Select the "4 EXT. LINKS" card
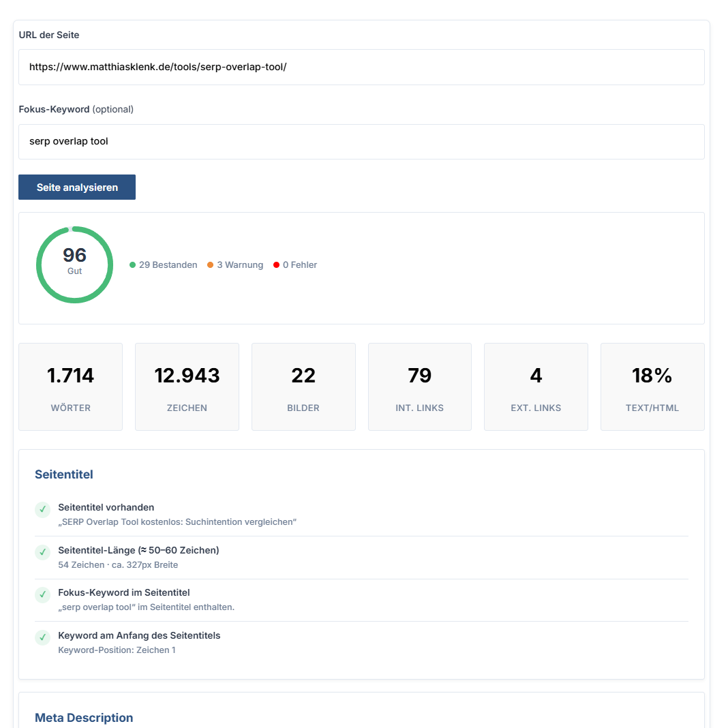This screenshot has width=728, height=728. pos(536,386)
